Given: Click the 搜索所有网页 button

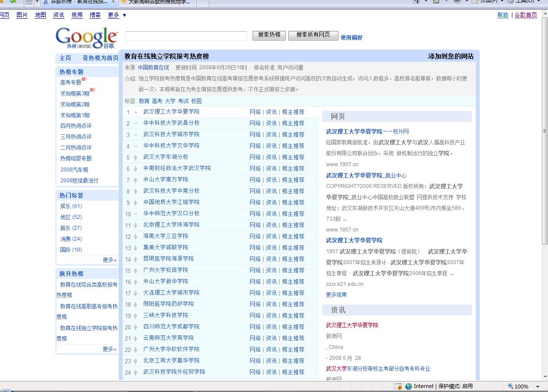Looking at the screenshot, I should tap(313, 35).
